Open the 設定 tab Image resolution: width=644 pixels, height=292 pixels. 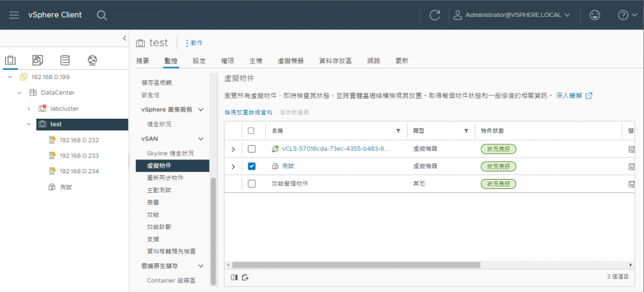tap(199, 61)
